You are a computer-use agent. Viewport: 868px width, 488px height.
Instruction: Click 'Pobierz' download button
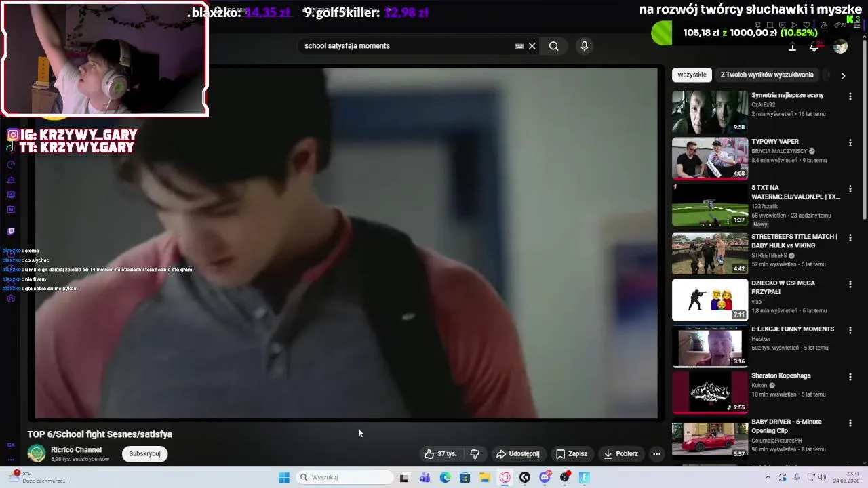[620, 454]
